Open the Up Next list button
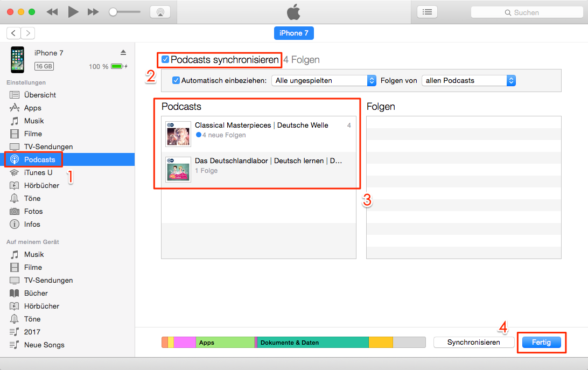 427,12
